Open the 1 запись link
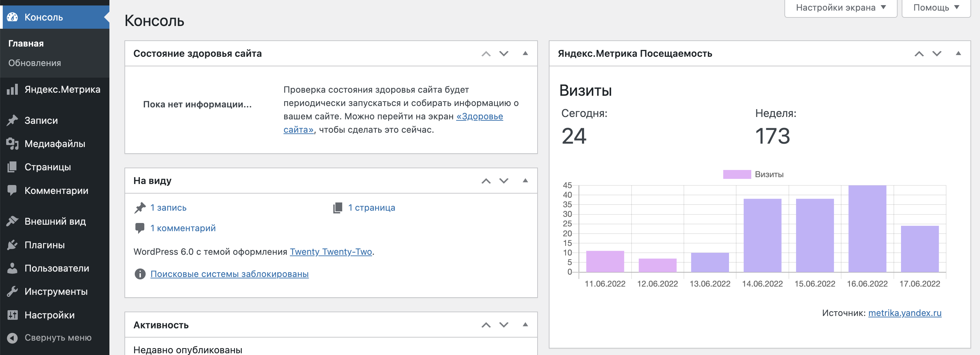 [x=168, y=208]
